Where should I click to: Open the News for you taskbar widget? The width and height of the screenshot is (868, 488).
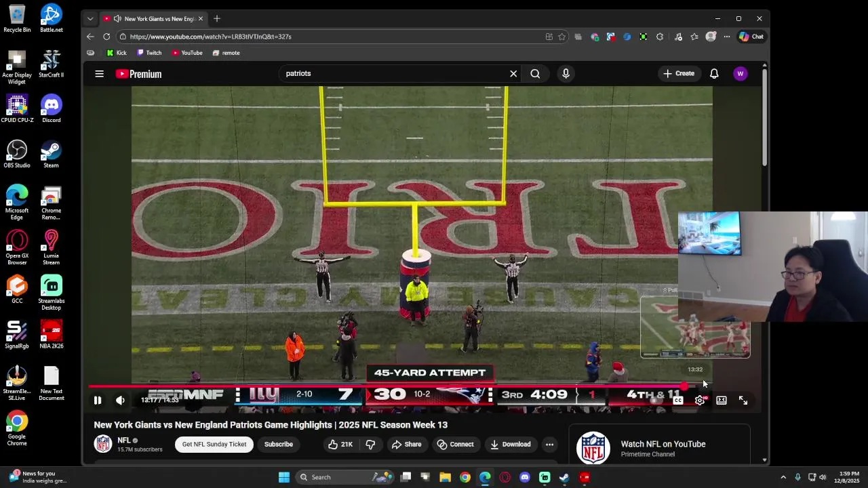tap(38, 477)
